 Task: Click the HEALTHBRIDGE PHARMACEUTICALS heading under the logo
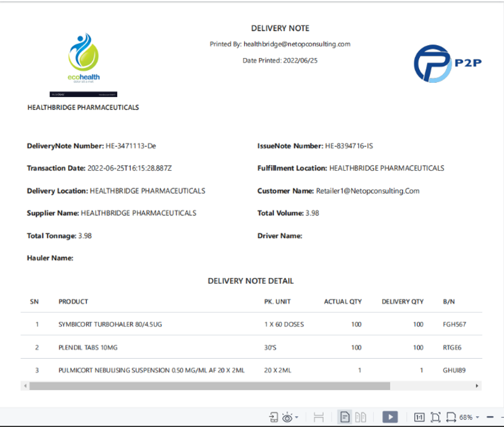pos(83,108)
